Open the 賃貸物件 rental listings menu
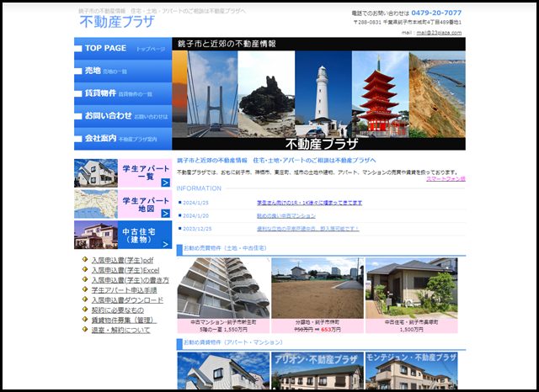Screen dimensions: 539x392 coord(123,93)
